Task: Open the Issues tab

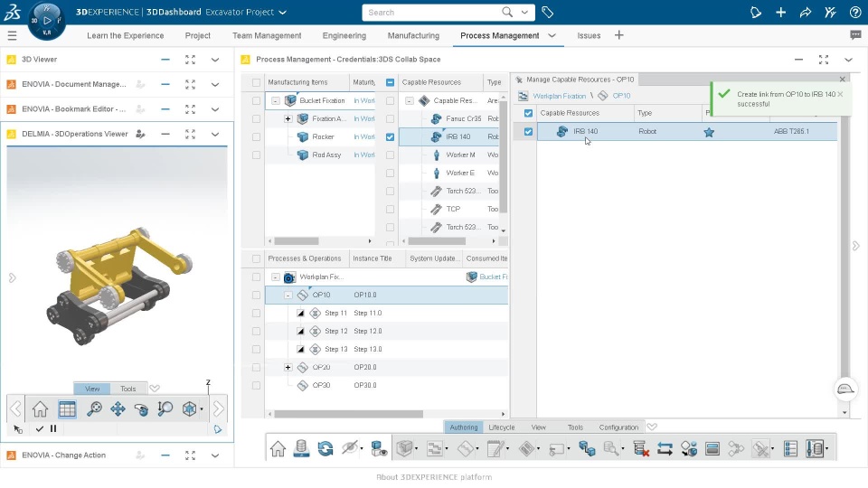Action: 589,35
